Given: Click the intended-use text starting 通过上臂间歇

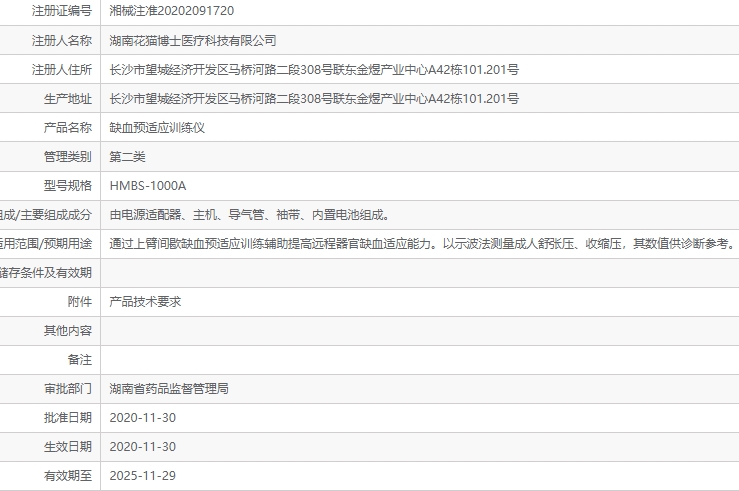Looking at the screenshot, I should click(422, 244).
